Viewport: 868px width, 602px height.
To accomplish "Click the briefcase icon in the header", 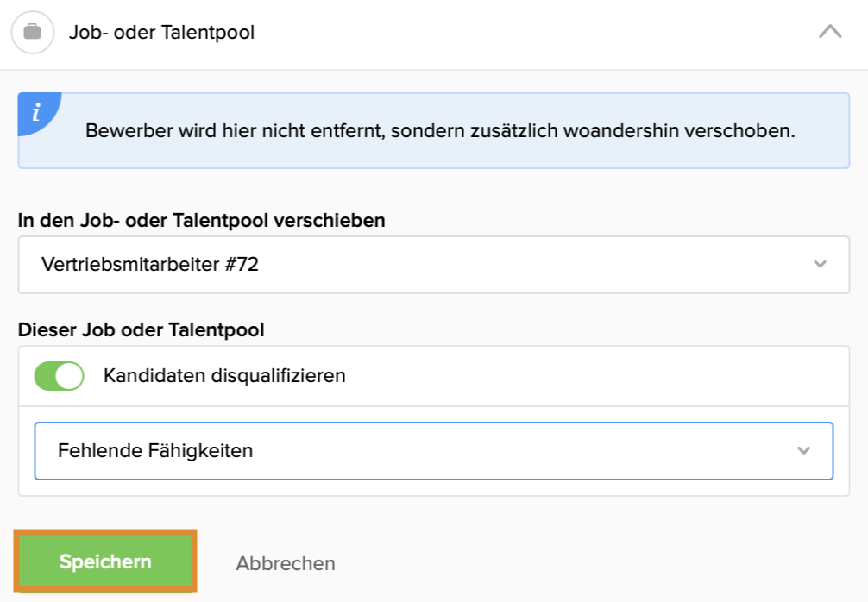I will pyautogui.click(x=33, y=32).
